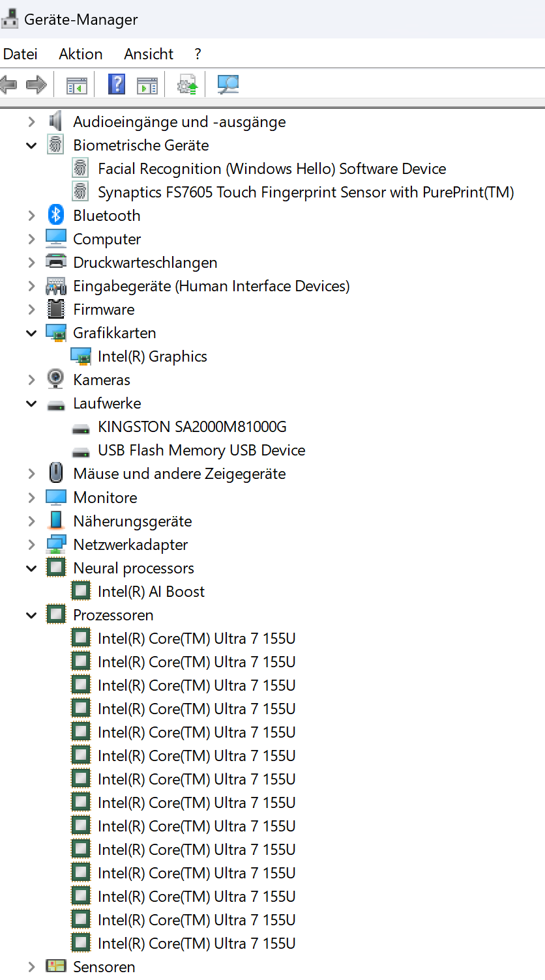Expand the Netzwerkadapter chevron
Screen dimensions: 545x980
pos(31,543)
